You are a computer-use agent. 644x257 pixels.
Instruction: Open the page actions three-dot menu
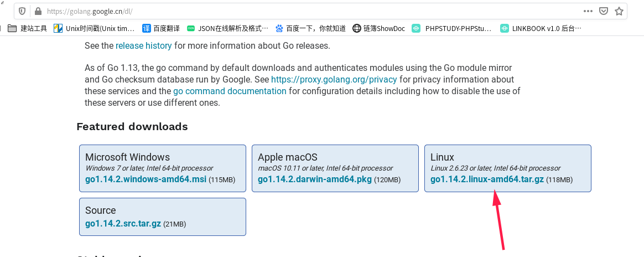[588, 11]
